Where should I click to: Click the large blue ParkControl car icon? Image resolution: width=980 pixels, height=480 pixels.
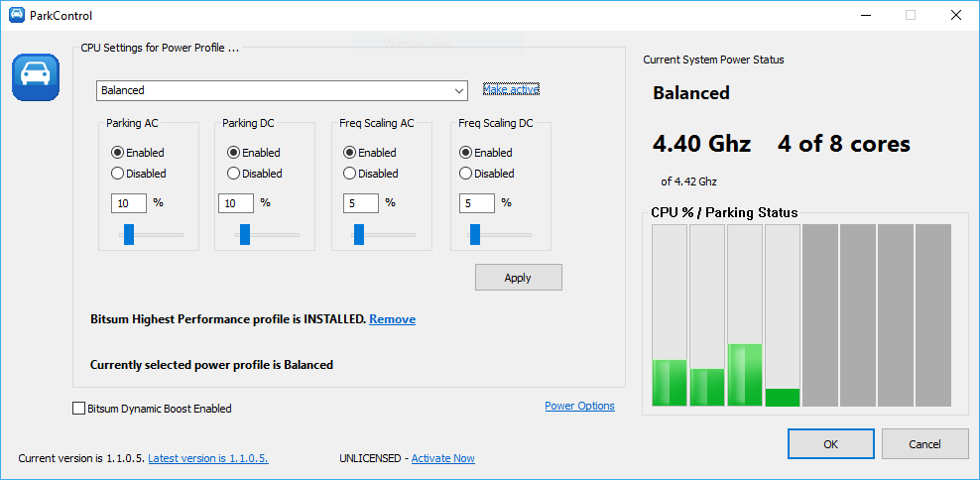click(36, 77)
